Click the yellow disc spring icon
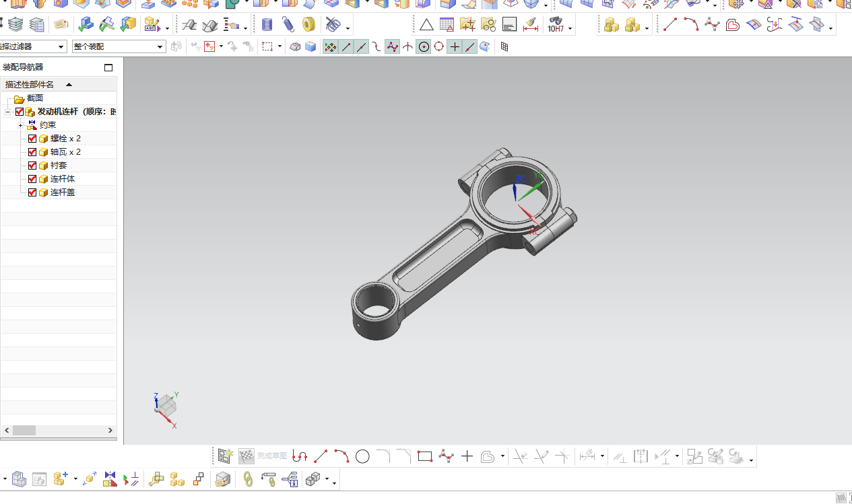 [x=308, y=25]
